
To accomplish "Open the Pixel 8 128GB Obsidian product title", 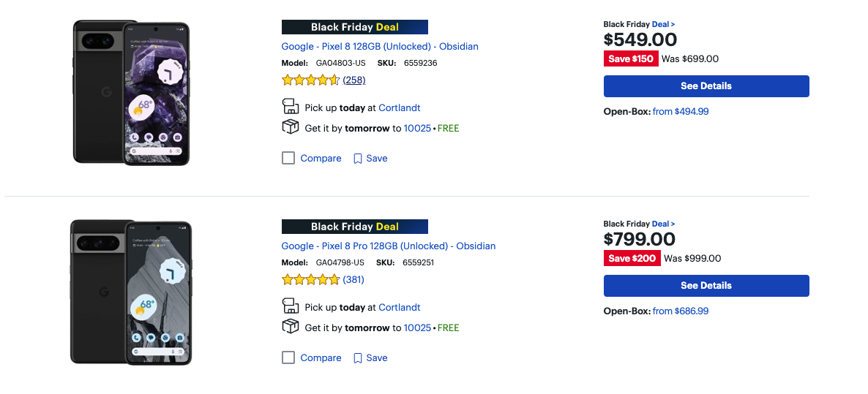I will coord(380,47).
